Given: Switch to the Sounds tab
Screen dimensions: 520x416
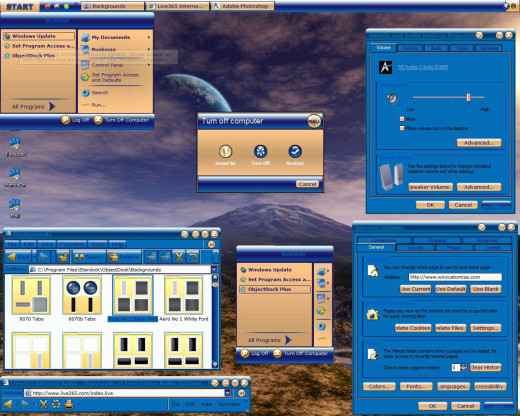Looking at the screenshot, I should (410, 48).
